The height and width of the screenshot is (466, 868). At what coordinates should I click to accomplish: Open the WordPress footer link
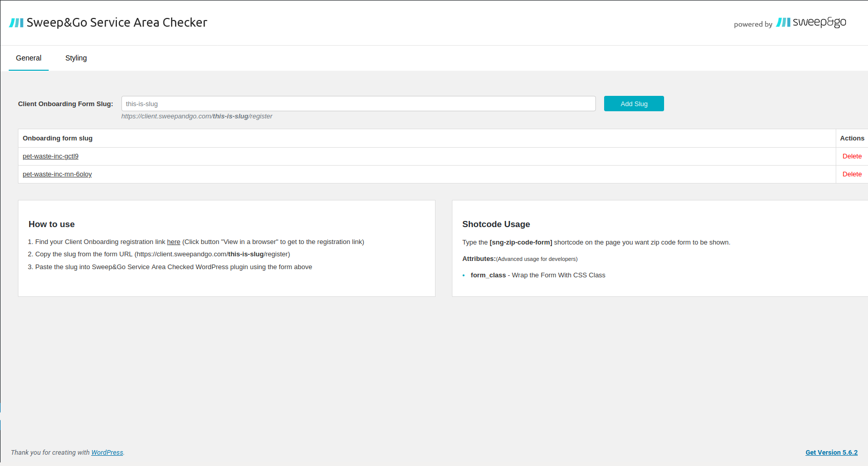(107, 453)
